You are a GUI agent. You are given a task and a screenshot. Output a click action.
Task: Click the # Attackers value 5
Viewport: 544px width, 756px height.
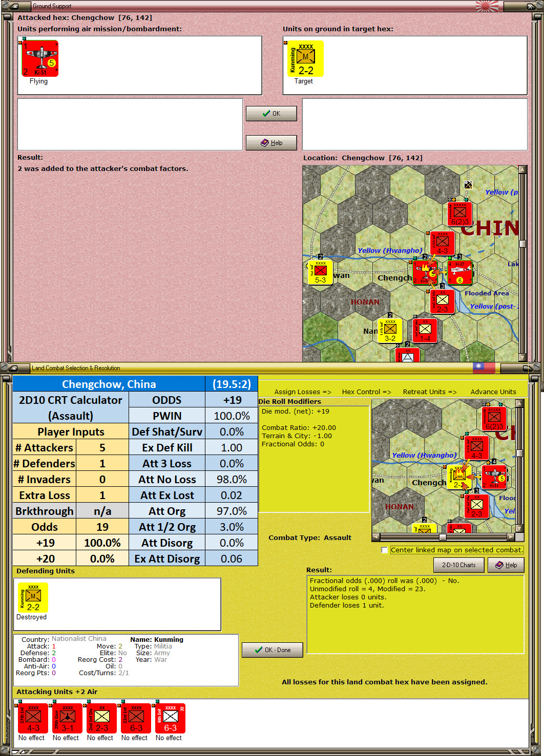(x=102, y=448)
